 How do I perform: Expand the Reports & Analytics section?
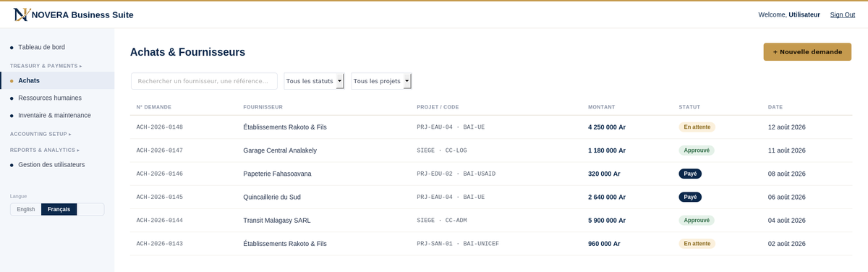tap(45, 150)
